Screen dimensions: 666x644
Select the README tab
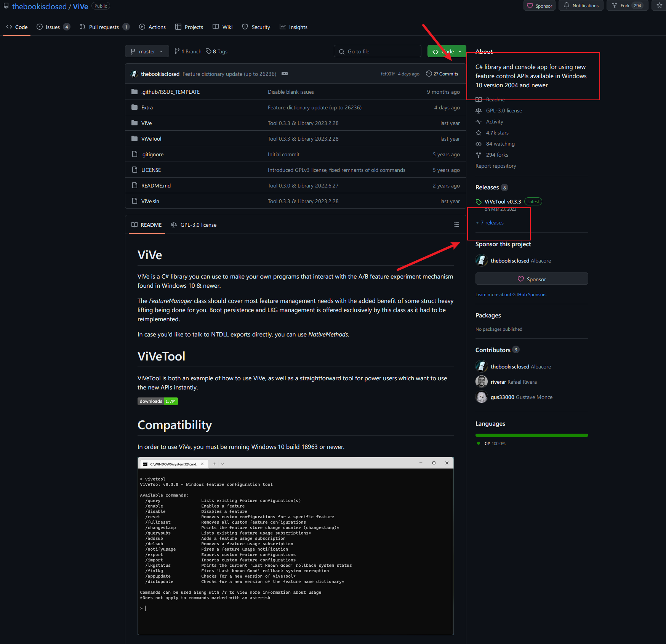[147, 225]
